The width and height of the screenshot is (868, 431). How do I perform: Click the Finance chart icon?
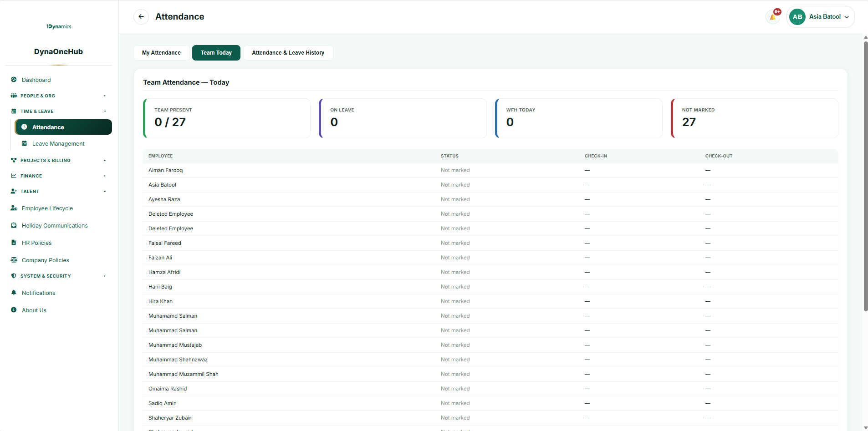pos(14,176)
